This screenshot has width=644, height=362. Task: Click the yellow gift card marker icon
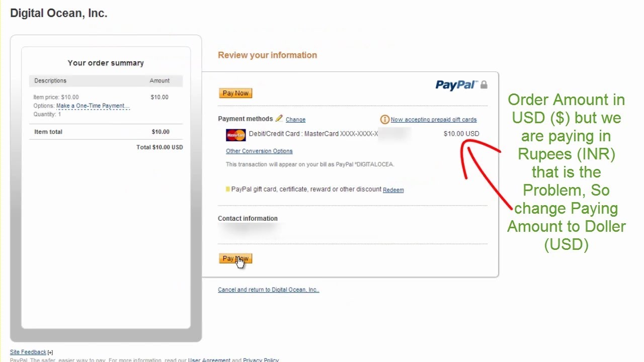click(228, 189)
